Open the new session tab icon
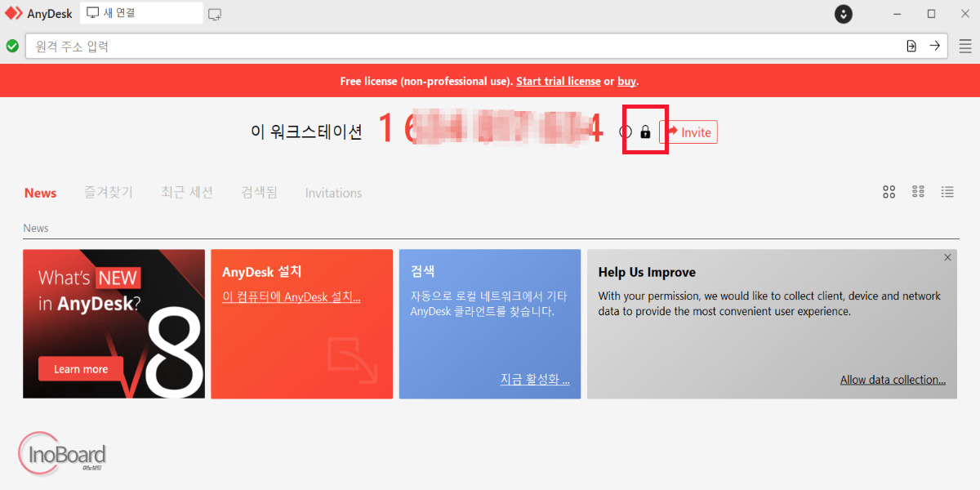This screenshot has width=980, height=490. coord(215,14)
